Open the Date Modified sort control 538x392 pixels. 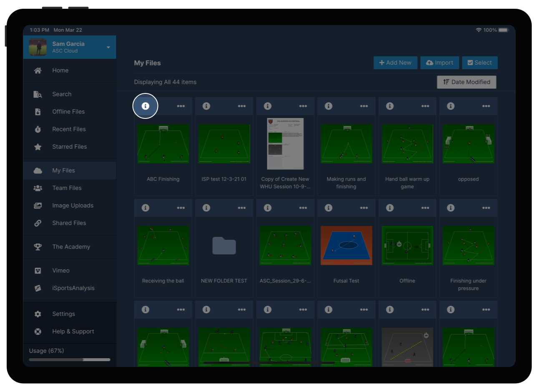466,82
